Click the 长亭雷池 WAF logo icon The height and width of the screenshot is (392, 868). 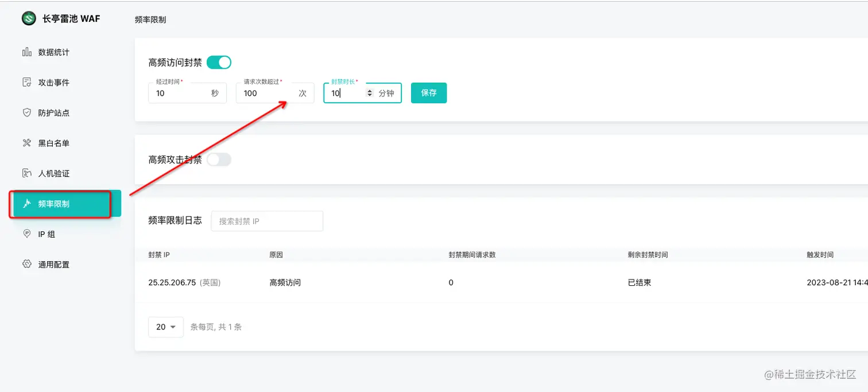coord(29,18)
